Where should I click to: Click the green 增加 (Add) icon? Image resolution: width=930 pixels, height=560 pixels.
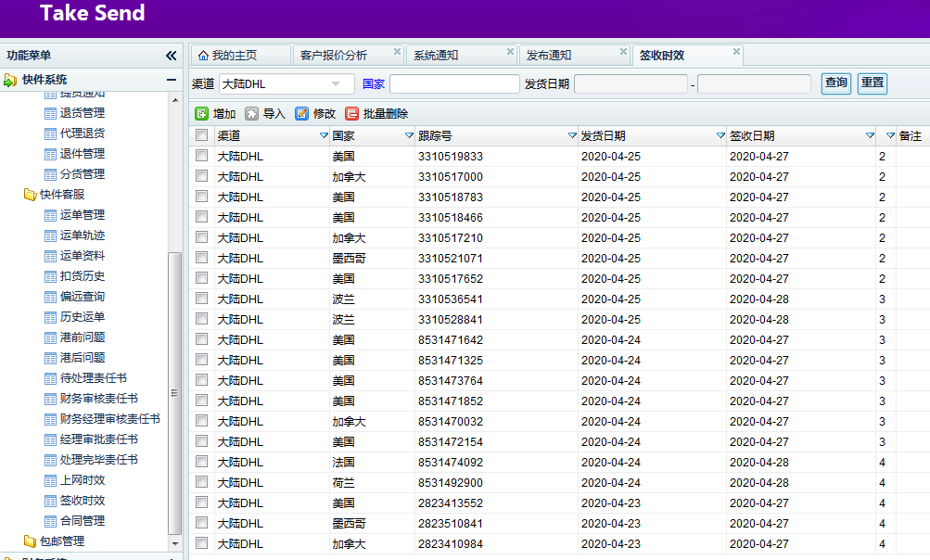click(x=201, y=114)
